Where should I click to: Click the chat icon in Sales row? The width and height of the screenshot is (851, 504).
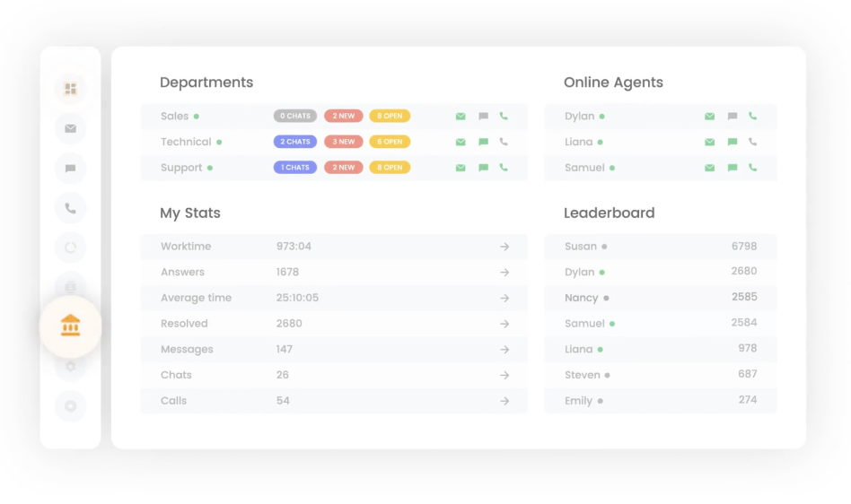pyautogui.click(x=483, y=116)
